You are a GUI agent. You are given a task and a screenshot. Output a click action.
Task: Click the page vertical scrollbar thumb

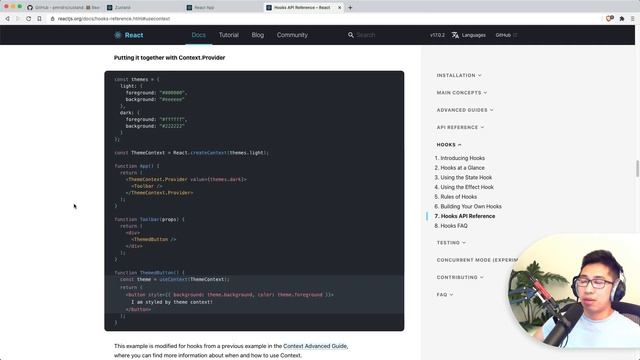[x=637, y=169]
